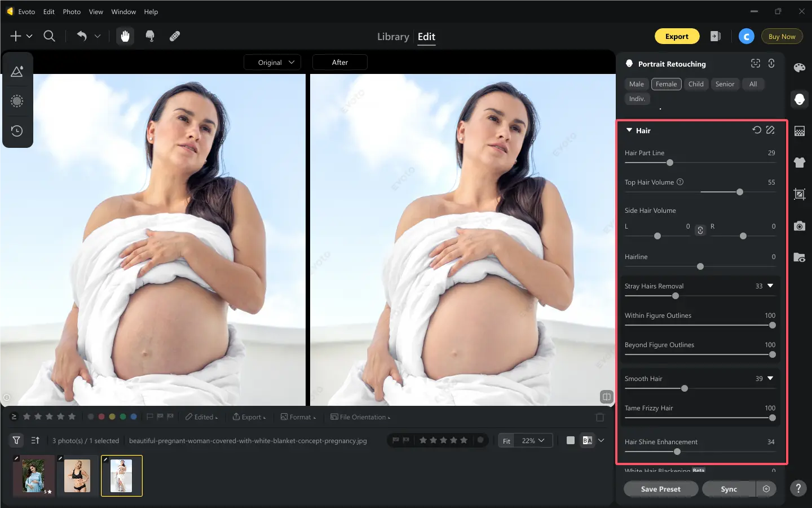Open the portrait retouching head icon
Screen dimensions: 812x508
click(800, 99)
